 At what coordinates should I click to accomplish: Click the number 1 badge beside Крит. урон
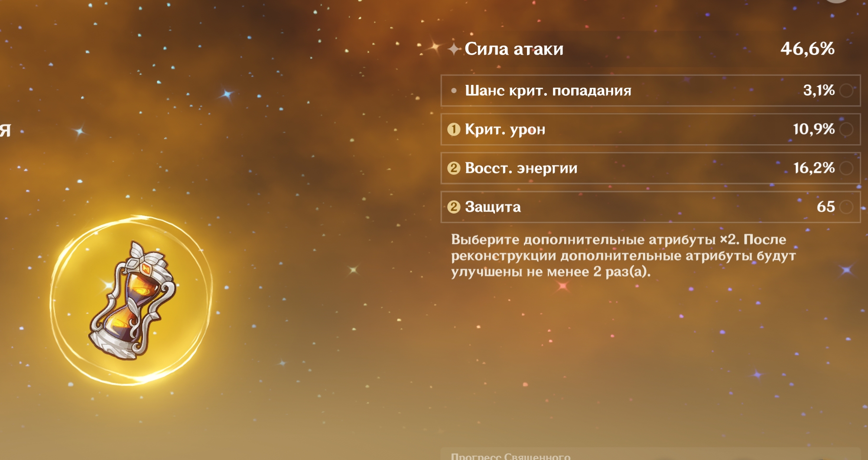(454, 129)
